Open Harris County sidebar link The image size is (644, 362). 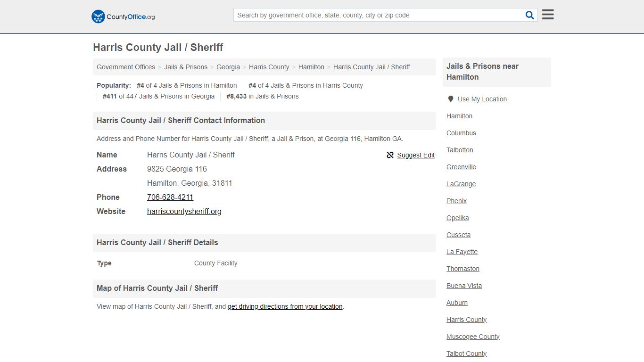pyautogui.click(x=466, y=320)
